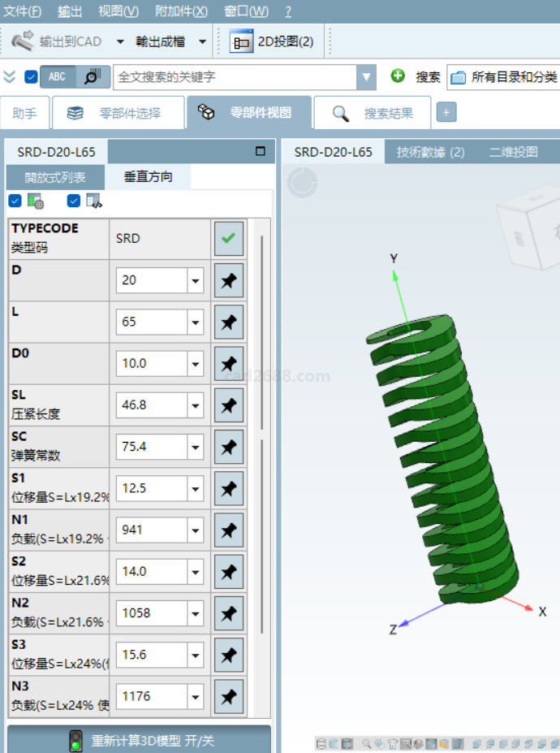Open the 附加件 menu
Image resolution: width=560 pixels, height=753 pixels.
pyautogui.click(x=181, y=11)
